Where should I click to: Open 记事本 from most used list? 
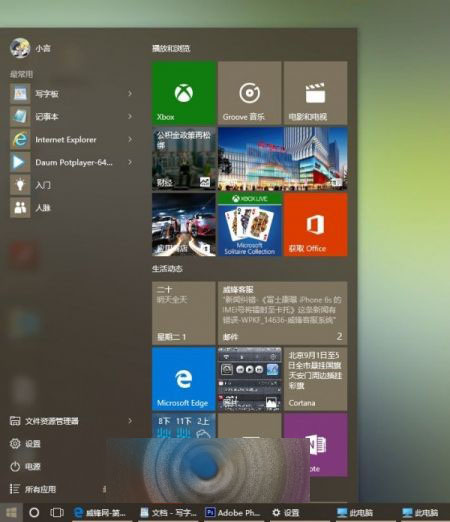[x=72, y=117]
